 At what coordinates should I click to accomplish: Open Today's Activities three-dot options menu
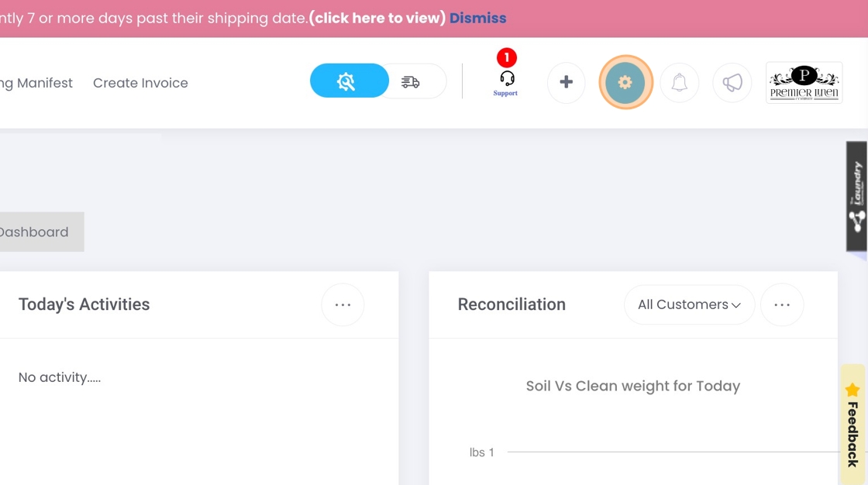coord(343,304)
